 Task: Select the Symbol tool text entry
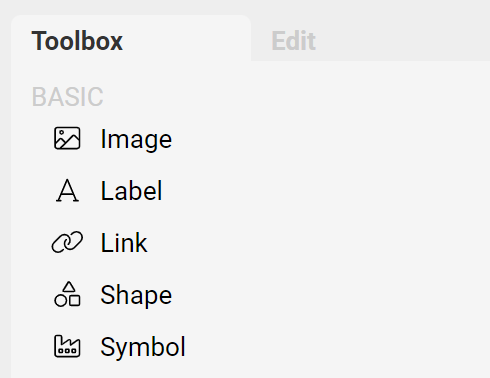[143, 347]
